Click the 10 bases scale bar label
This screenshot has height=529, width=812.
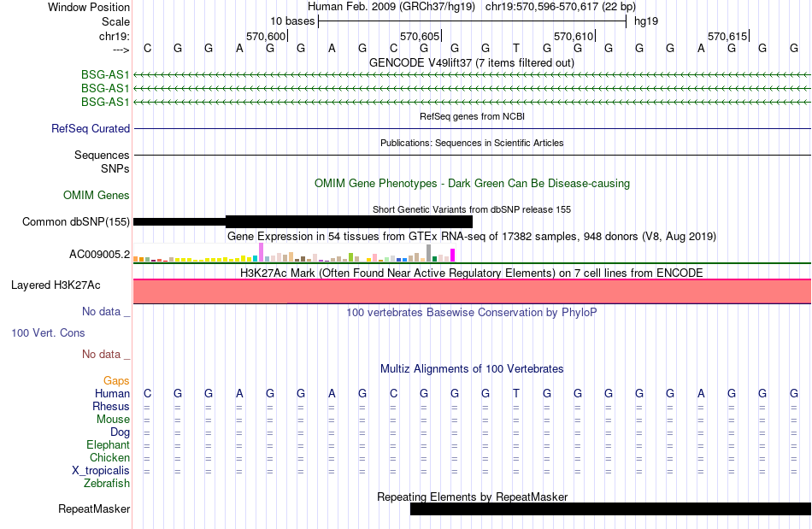[x=292, y=21]
